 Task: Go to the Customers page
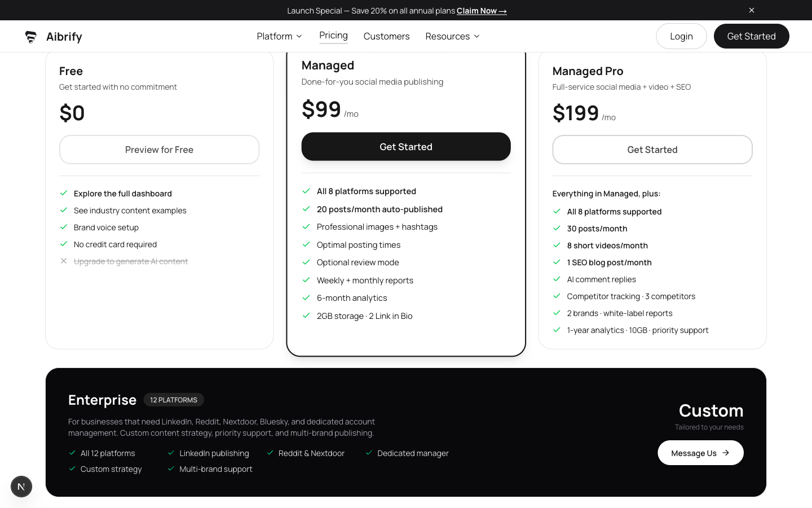pos(386,36)
